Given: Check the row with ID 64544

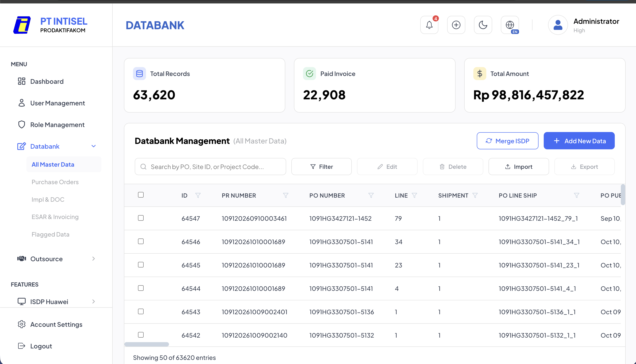Looking at the screenshot, I should click(x=141, y=288).
